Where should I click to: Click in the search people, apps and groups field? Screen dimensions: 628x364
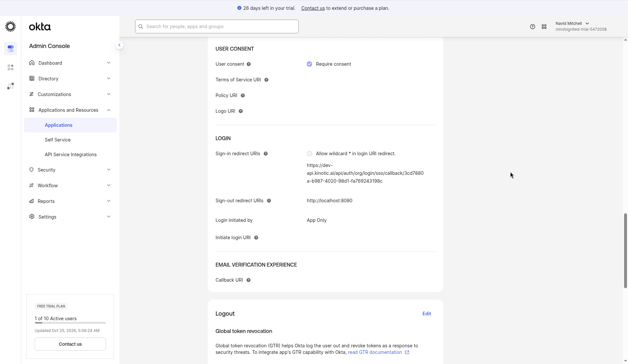tap(217, 26)
